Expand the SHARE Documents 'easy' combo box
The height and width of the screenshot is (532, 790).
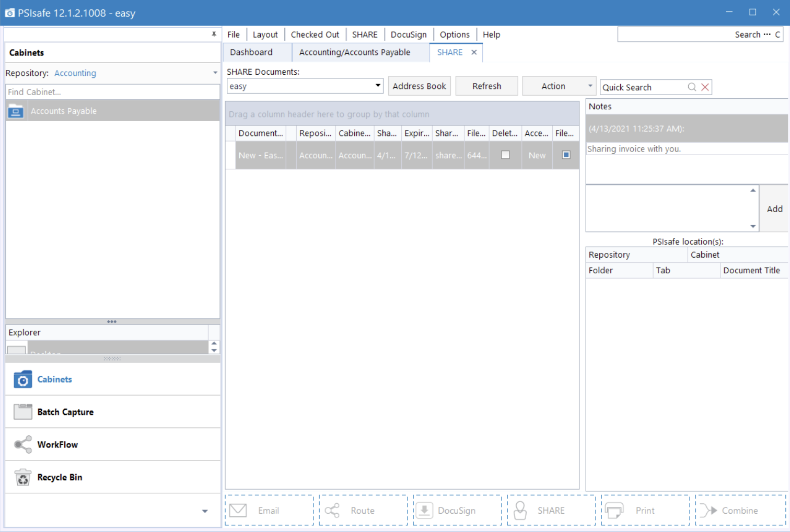378,86
